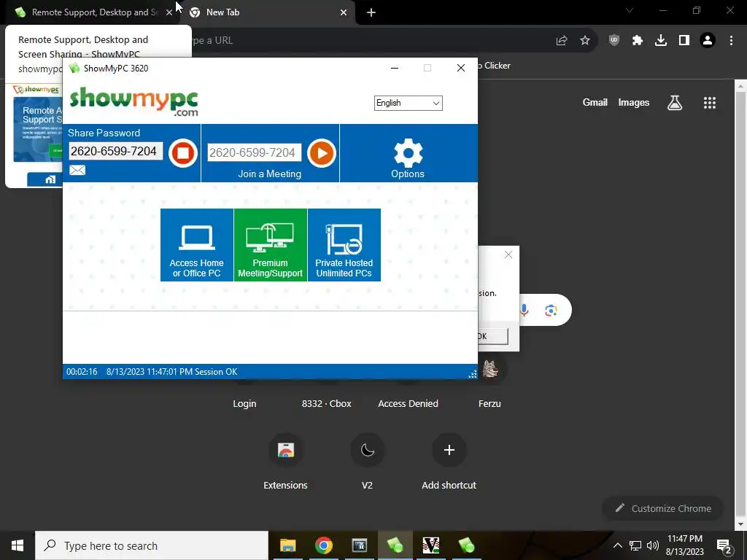Click home button on tab preview thumbnail

pyautogui.click(x=50, y=179)
